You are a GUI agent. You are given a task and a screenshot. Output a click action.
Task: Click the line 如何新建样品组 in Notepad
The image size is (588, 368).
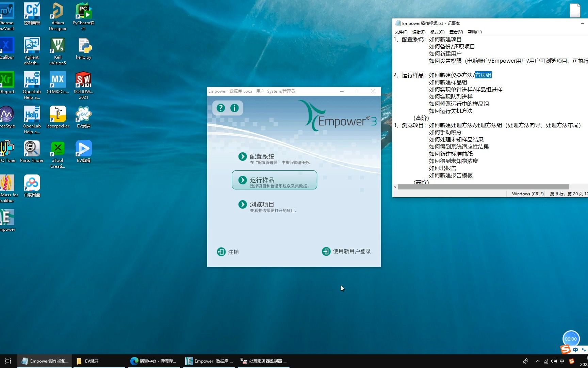[448, 82]
